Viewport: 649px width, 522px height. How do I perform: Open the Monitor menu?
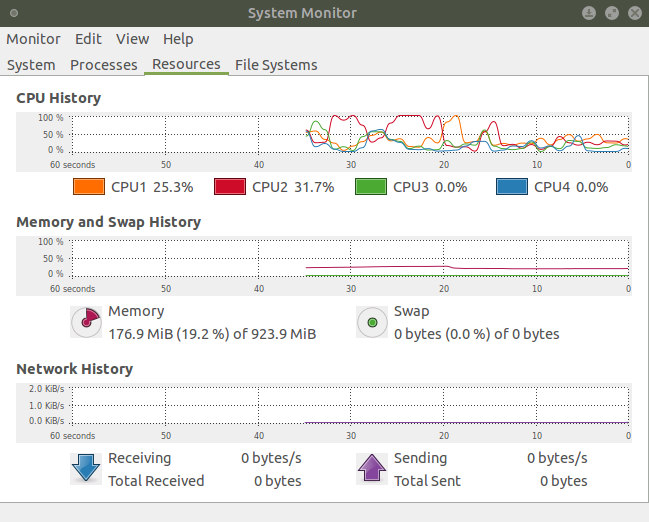coord(33,39)
